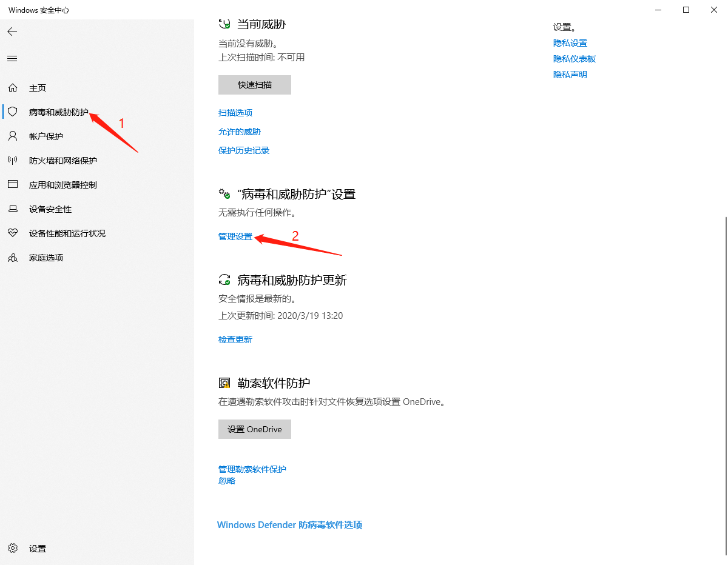This screenshot has height=565, width=728.
Task: Expand Windows Defender 防病毒软件选项
Action: pos(289,525)
